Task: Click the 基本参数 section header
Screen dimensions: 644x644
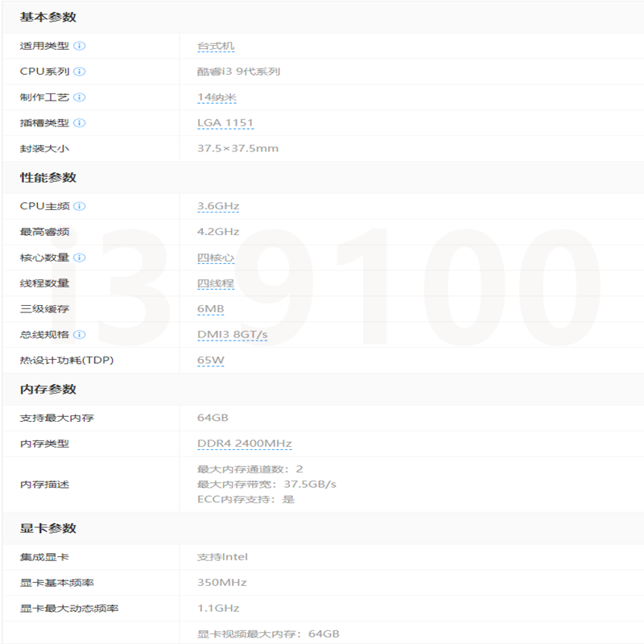Action: click(x=48, y=17)
